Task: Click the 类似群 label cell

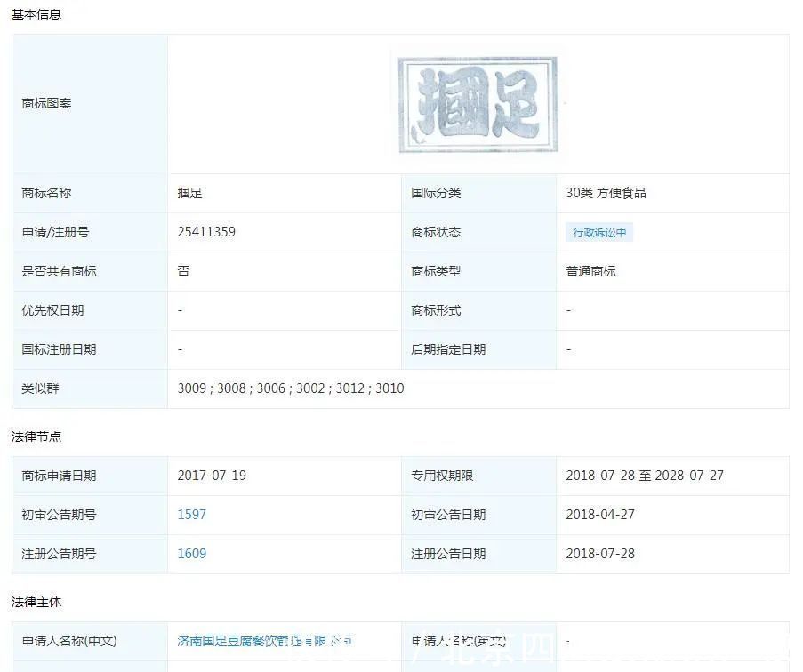Action: (90, 388)
